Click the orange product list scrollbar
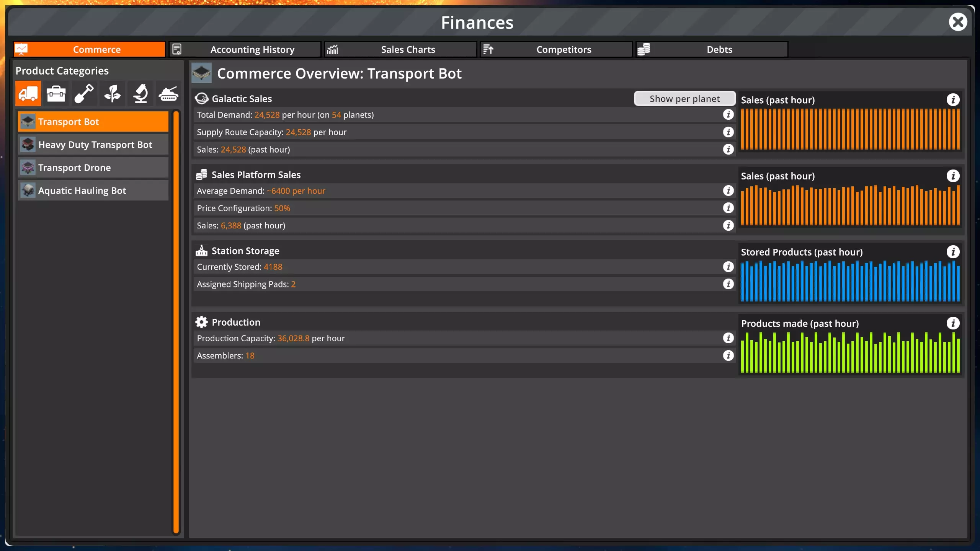Image resolution: width=980 pixels, height=551 pixels. coord(176,321)
